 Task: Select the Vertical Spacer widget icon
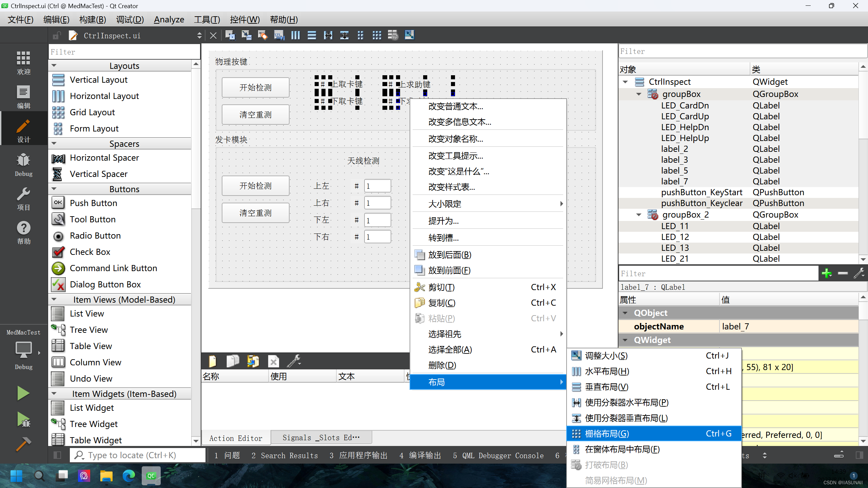point(57,174)
